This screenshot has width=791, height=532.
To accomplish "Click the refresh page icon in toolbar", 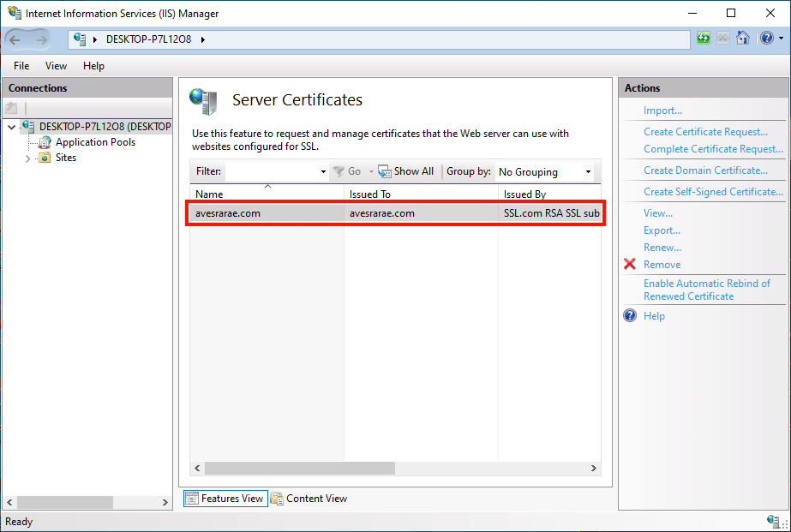I will pyautogui.click(x=704, y=39).
